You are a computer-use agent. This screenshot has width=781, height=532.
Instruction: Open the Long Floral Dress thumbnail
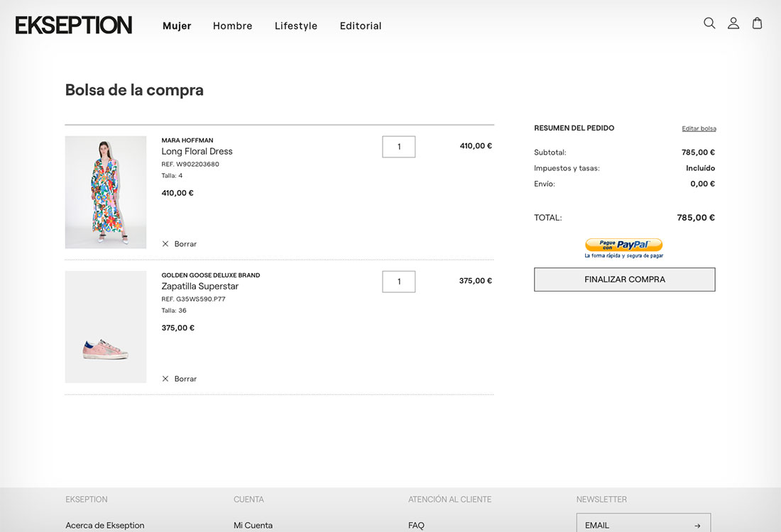click(x=106, y=192)
